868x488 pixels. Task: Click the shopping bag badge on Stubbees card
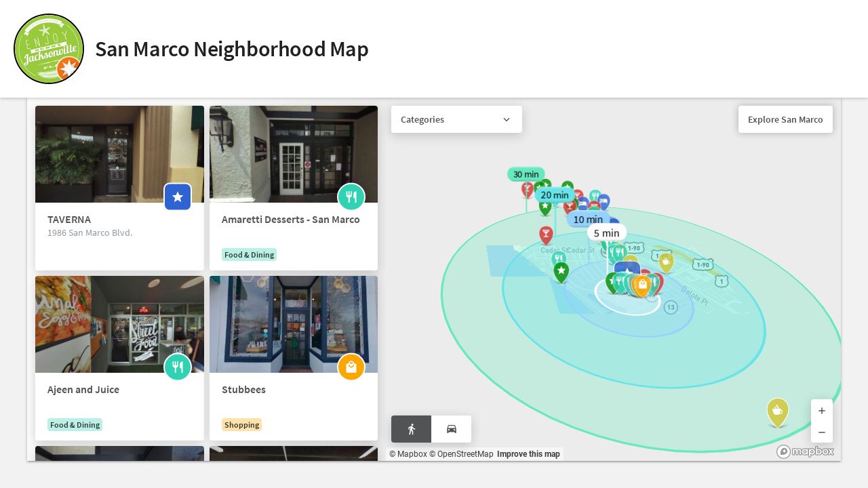tap(351, 367)
